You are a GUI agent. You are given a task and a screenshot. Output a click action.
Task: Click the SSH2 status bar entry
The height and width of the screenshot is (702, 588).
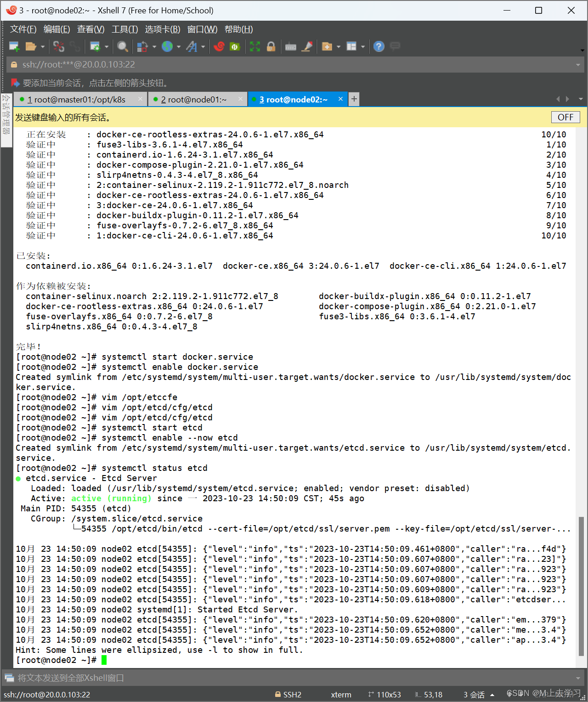[288, 695]
